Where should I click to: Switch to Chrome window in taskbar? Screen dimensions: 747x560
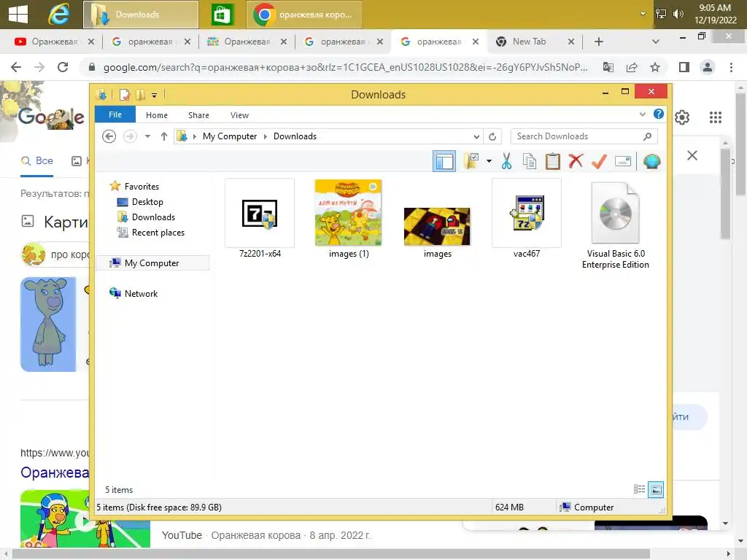[x=304, y=15]
